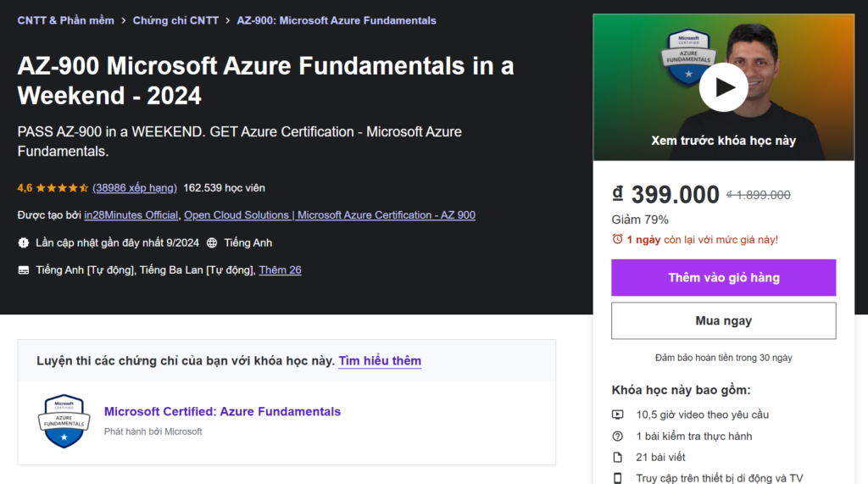Click the star rating display

tap(62, 188)
